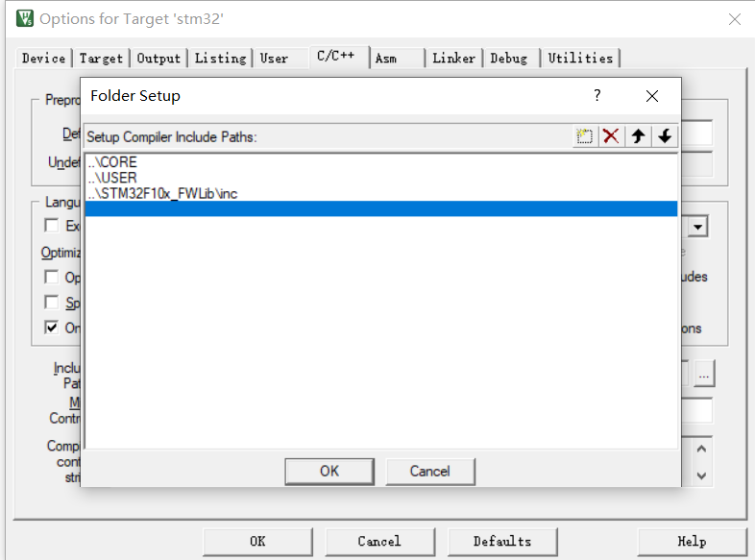Open the Utilities tab
Screen dimensions: 755x560
point(580,59)
